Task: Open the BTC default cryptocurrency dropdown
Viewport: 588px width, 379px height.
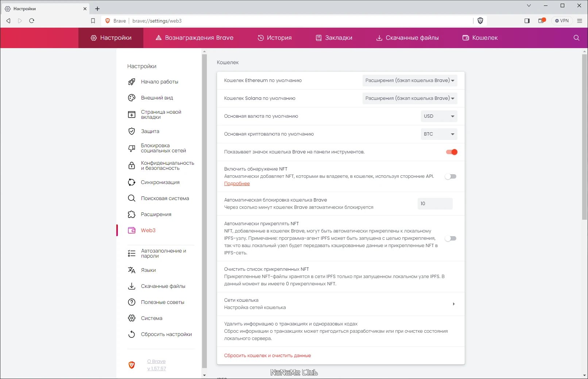Action: click(x=439, y=134)
